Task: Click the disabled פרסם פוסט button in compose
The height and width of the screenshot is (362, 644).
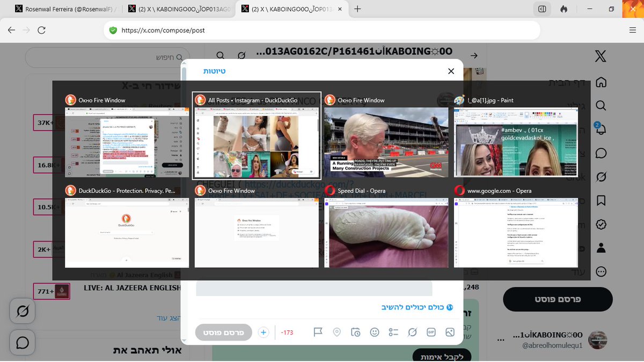Action: [224, 333]
